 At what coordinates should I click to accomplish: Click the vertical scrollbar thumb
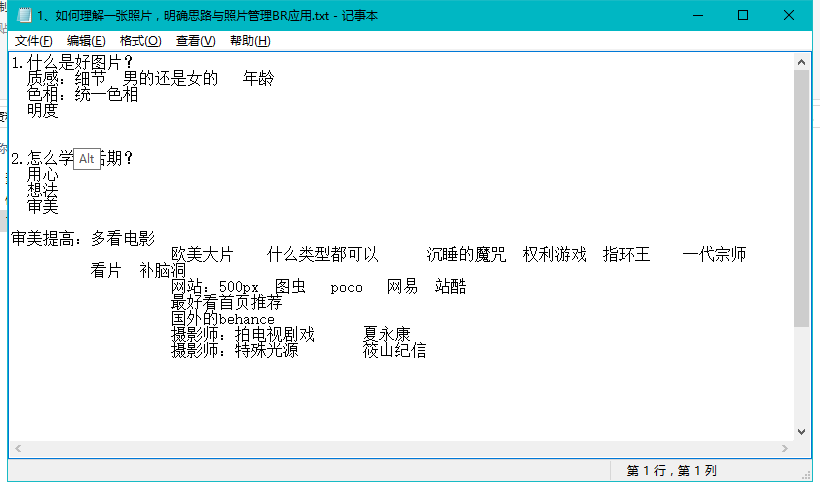click(801, 200)
